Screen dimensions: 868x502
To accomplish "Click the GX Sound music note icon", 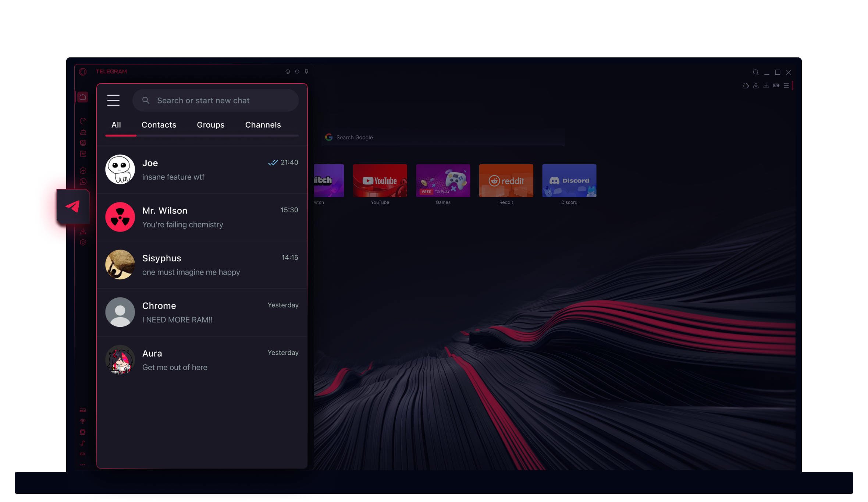I will click(83, 443).
